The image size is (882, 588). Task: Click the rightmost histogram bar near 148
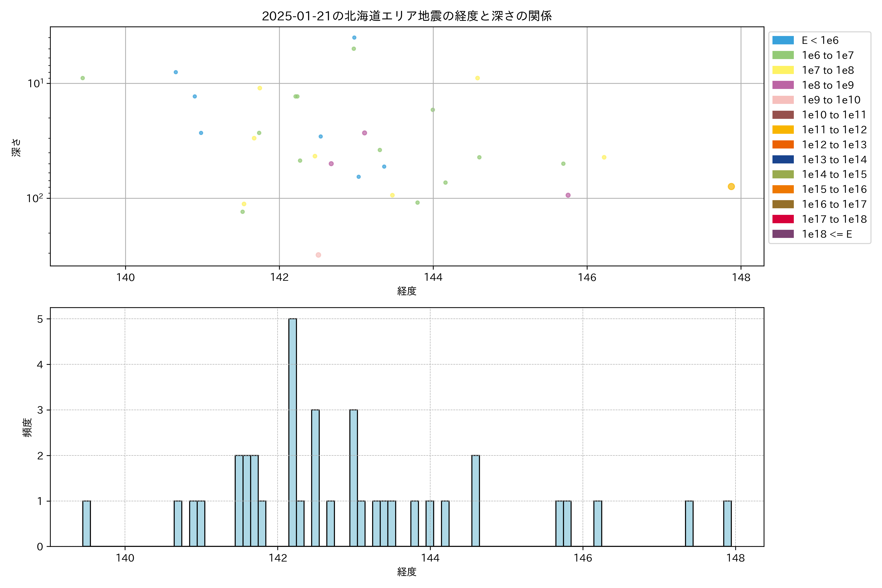727,524
